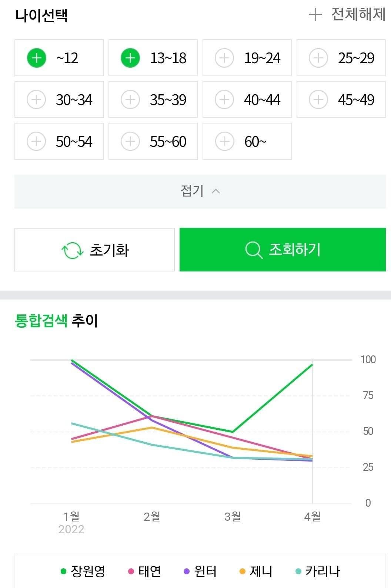Screen dimensions: 391x588
Task: Select the 40~44 age range
Action: coord(247,100)
